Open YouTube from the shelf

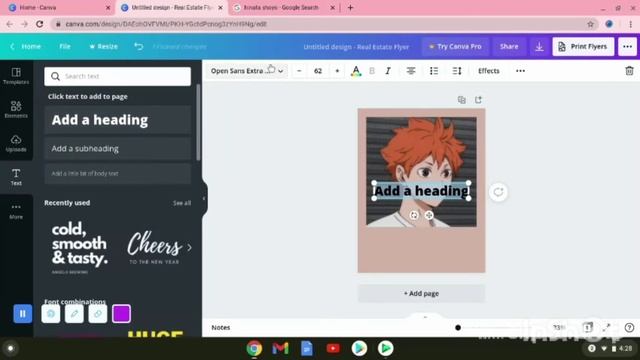[333, 348]
